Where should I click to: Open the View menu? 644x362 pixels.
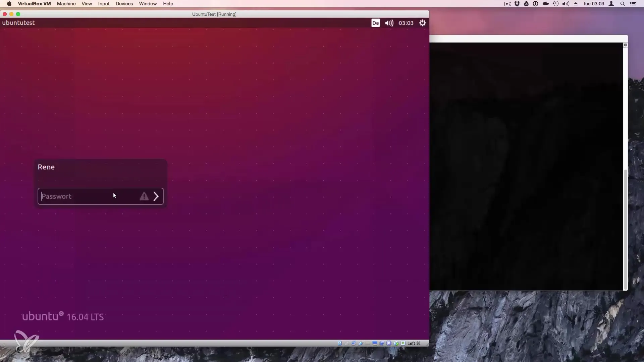[x=87, y=4]
